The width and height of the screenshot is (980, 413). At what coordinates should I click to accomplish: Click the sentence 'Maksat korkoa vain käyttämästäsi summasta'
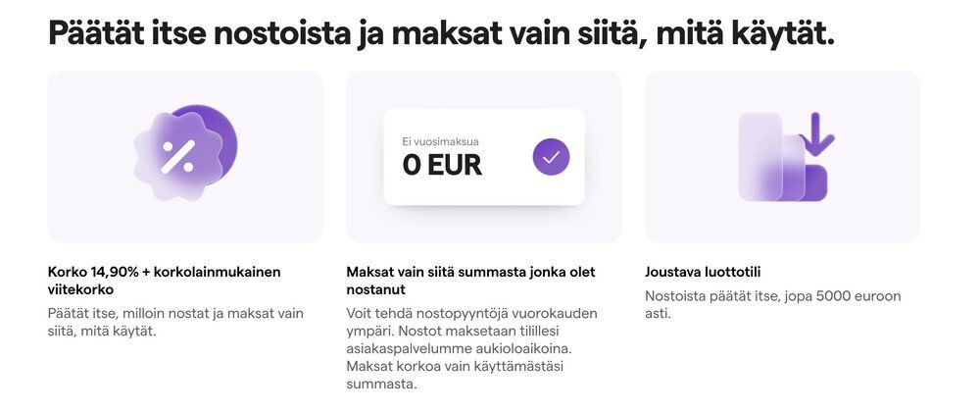click(x=461, y=375)
